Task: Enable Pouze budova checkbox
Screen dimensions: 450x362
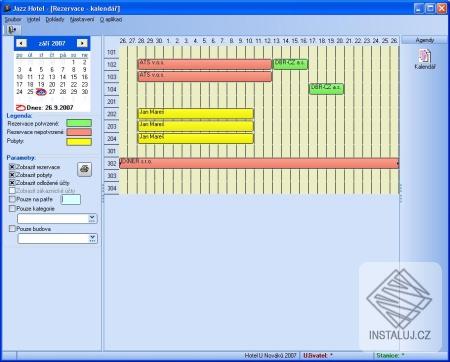Action: coord(12,229)
